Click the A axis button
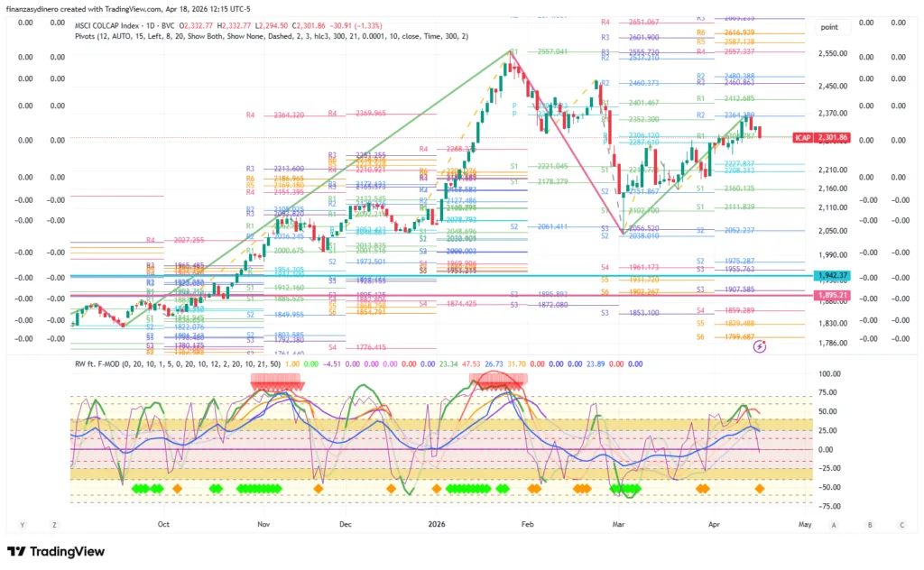The width and height of the screenshot is (924, 570). pyautogui.click(x=834, y=524)
